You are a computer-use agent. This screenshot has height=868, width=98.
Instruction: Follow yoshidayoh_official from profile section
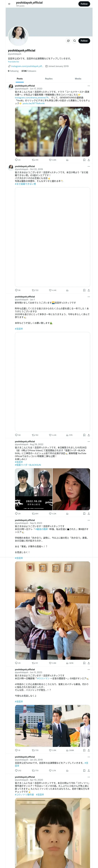[x=84, y=41]
